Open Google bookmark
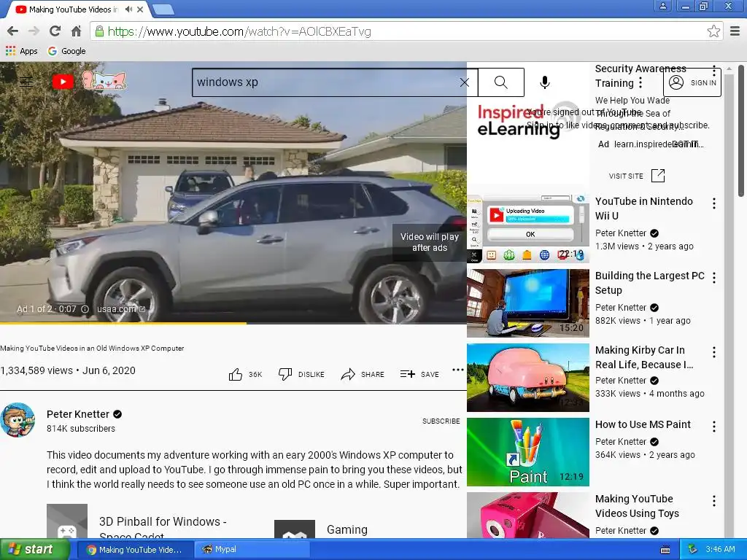The height and width of the screenshot is (560, 747). 66,51
